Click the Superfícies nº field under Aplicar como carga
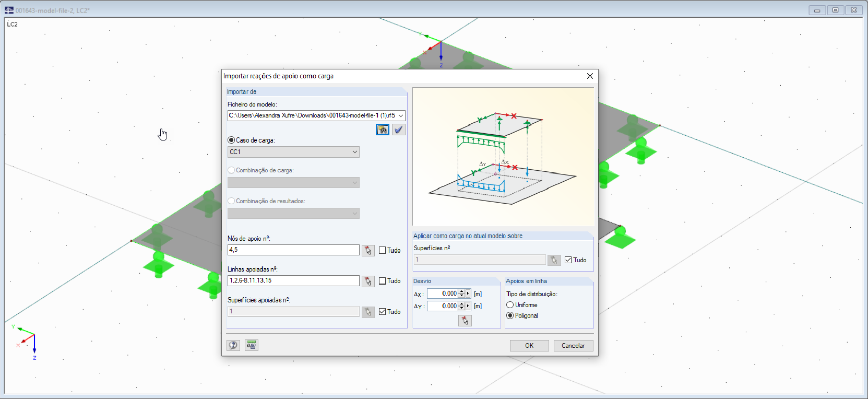 click(480, 260)
